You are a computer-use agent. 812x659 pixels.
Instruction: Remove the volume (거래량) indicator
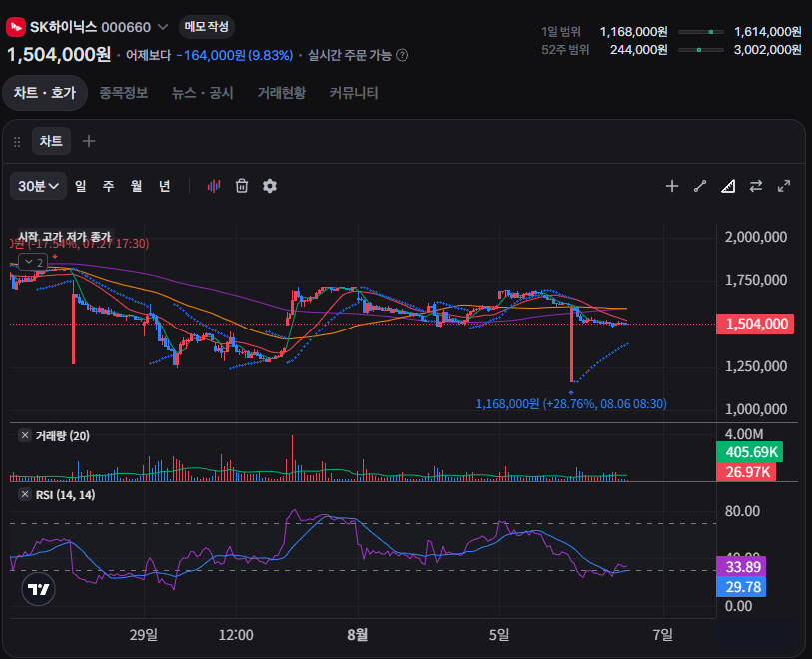[x=24, y=435]
